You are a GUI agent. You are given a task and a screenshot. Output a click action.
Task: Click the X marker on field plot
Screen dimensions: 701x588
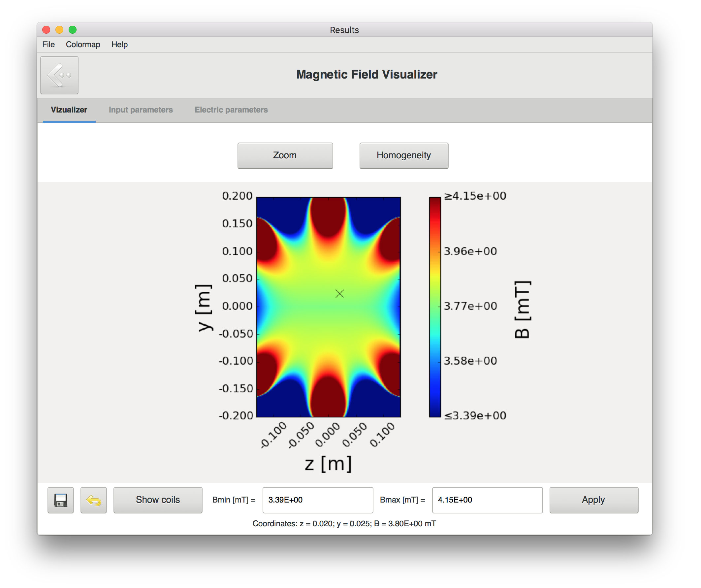[339, 293]
